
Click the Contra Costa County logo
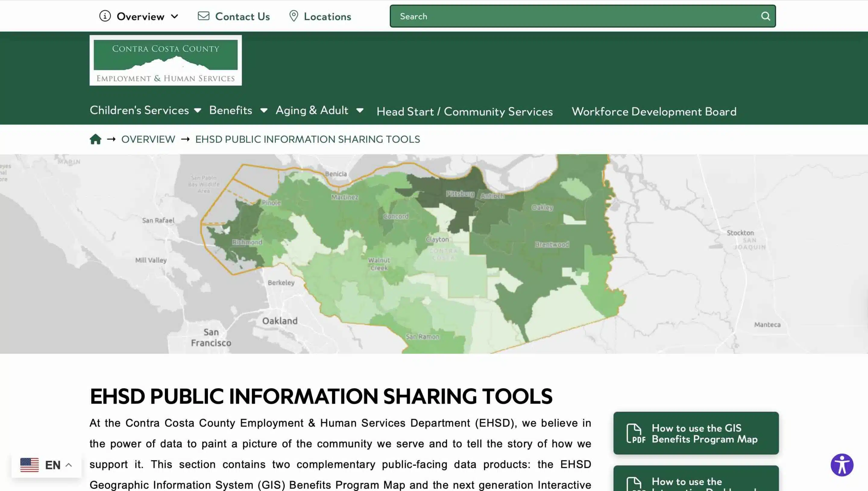tap(165, 60)
